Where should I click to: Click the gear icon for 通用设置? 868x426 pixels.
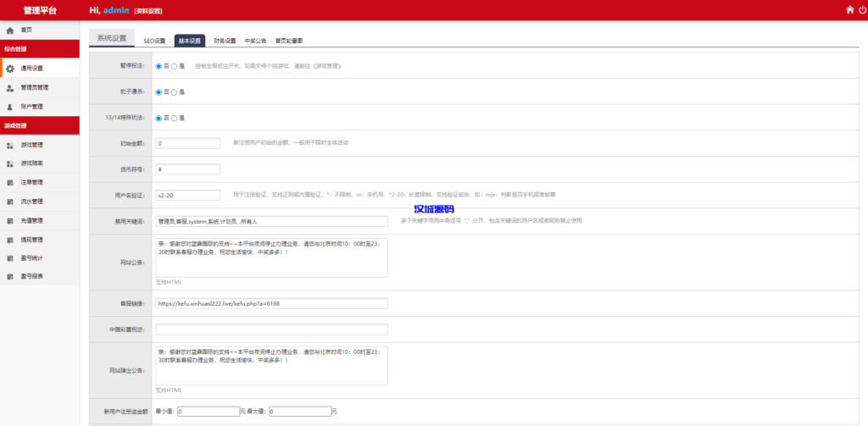10,69
